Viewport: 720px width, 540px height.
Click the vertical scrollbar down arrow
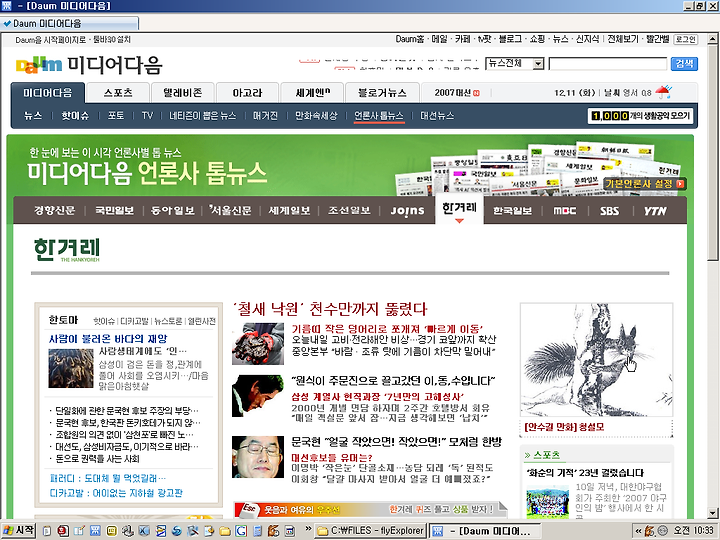tap(712, 513)
